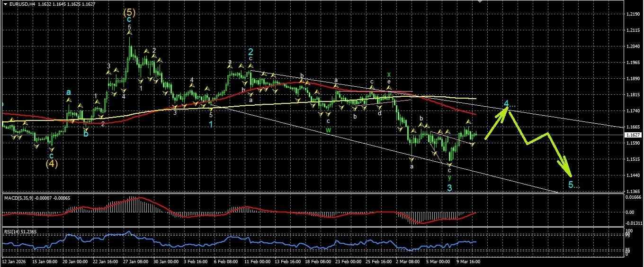644x267 pixels.
Task: Click the MACD scale value 0.01666
Action: (x=633, y=196)
